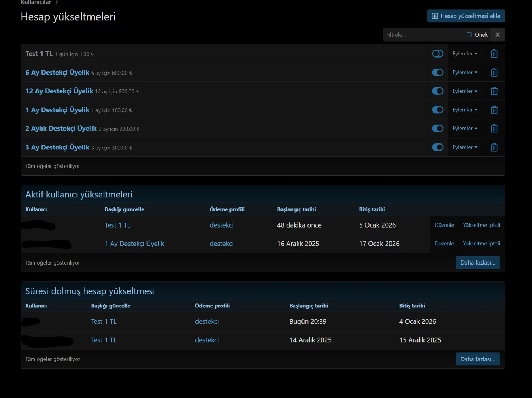This screenshot has height=398, width=532.
Task: Focus the Filtrele input field
Action: (x=423, y=35)
